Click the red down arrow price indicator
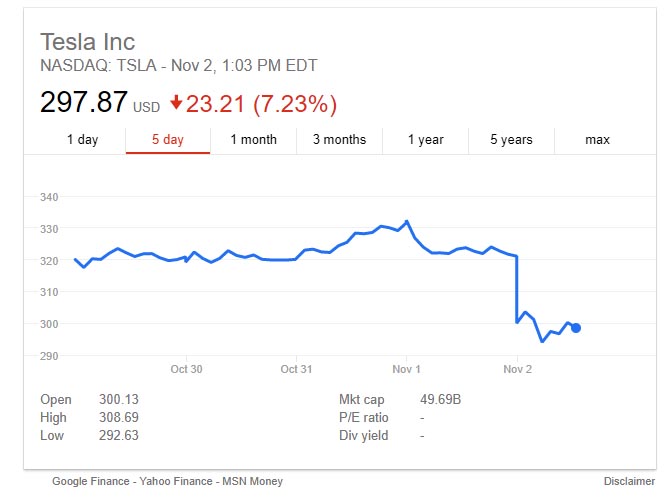Screen dimensions: 671x500 [177, 102]
